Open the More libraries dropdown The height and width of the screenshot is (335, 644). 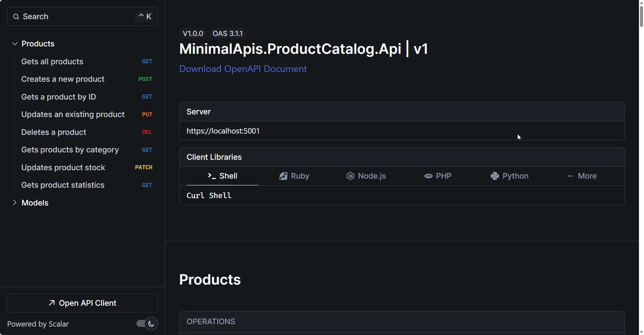pos(586,176)
